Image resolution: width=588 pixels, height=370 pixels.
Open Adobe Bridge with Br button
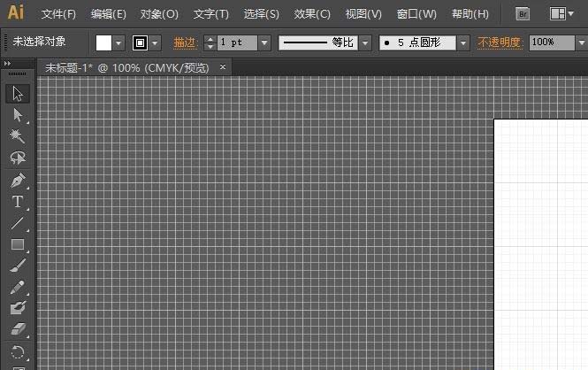[x=523, y=14]
